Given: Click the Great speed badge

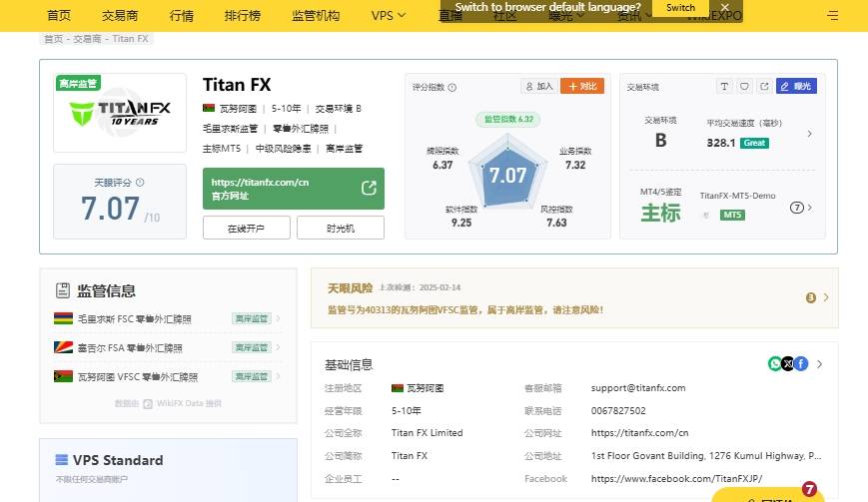Looking at the screenshot, I should (754, 143).
